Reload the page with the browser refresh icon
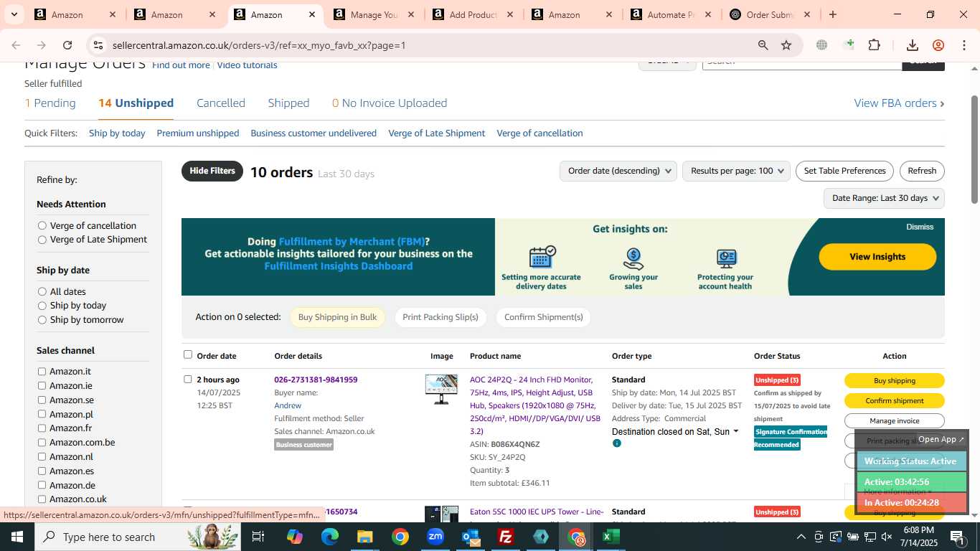Screen dimensions: 980x551 (67, 45)
